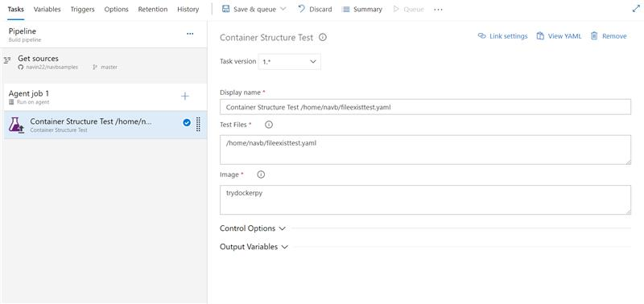Click the master branch icon
Screen dimensions: 644x304
point(95,67)
